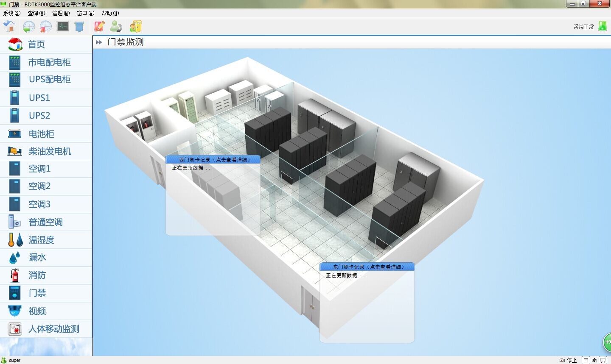Open 人体移动监测 in the sidebar
This screenshot has width=611, height=364.
click(x=46, y=329)
